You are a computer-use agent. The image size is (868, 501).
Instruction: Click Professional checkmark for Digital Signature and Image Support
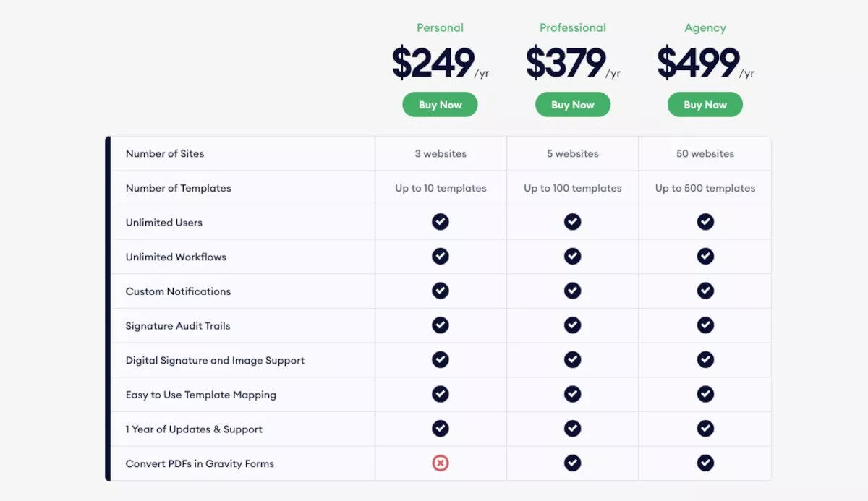(573, 360)
